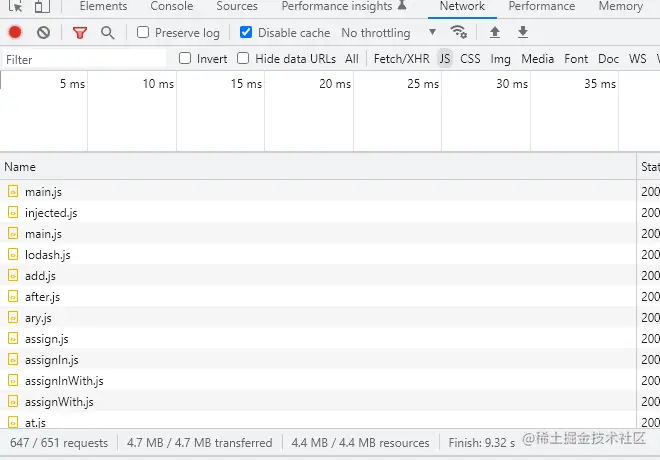
Task: Open network conditions Wi-Fi gear icon
Action: click(458, 32)
